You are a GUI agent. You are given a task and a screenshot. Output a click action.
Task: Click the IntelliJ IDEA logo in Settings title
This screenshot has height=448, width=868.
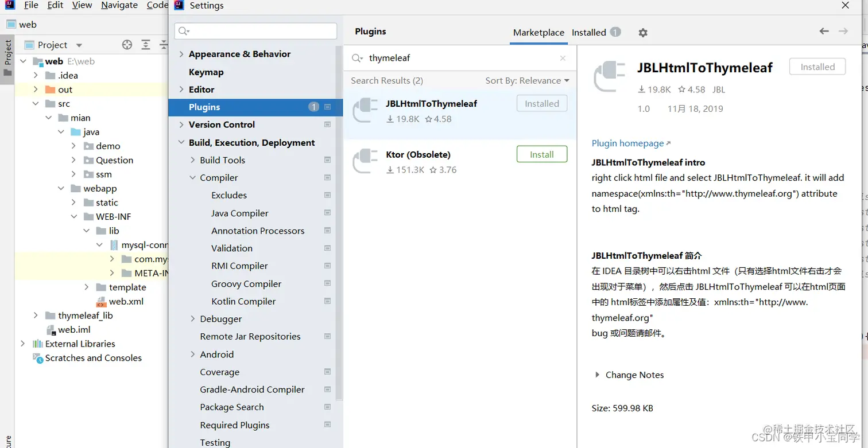(179, 6)
